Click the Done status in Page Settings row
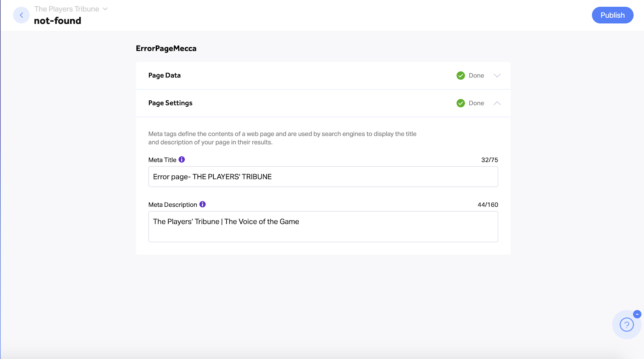644x359 pixels. coord(477,103)
